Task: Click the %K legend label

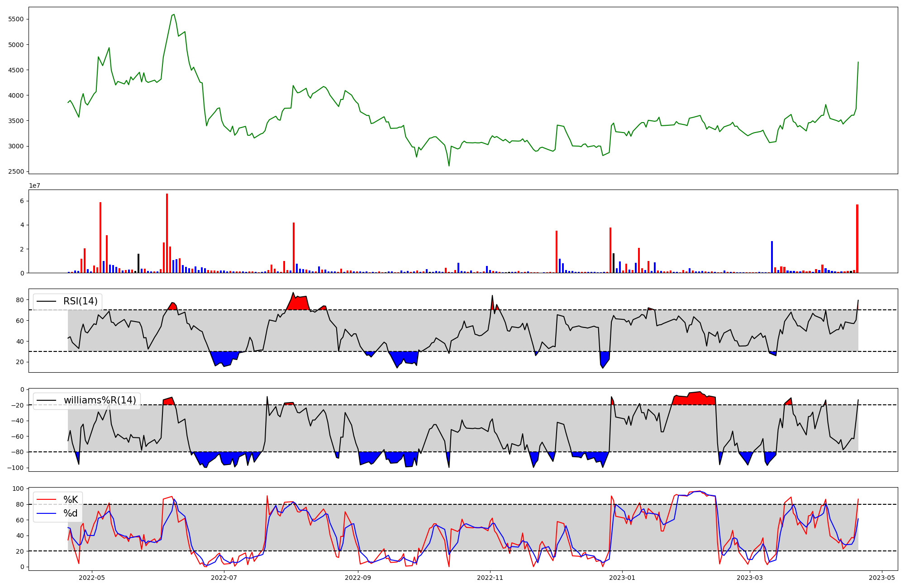Action: 71,500
